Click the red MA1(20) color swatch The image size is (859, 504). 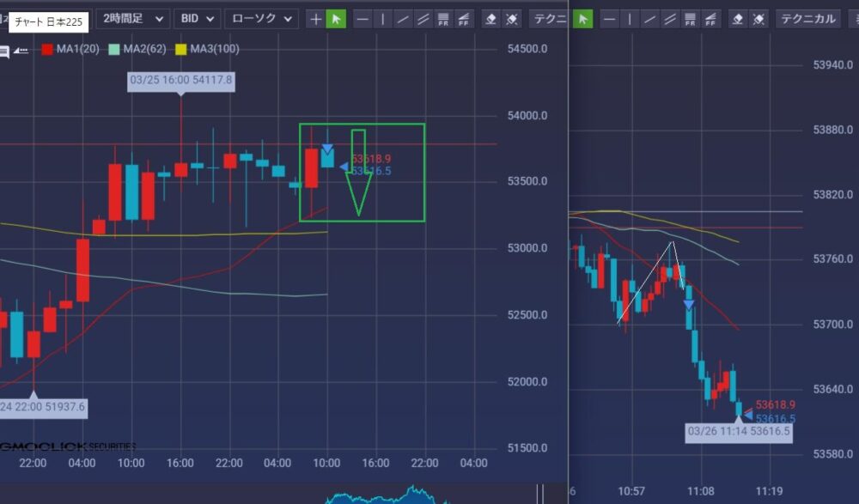(46, 50)
